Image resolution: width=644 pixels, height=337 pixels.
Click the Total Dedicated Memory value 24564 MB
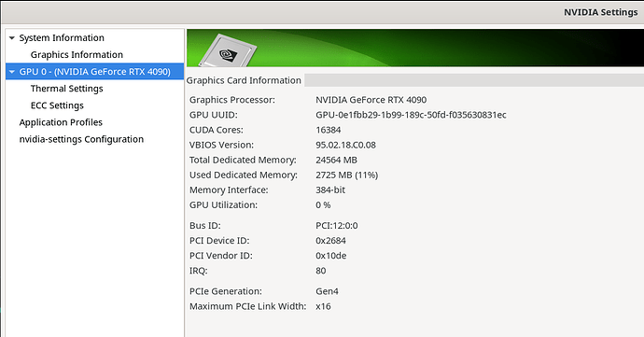[x=336, y=160]
